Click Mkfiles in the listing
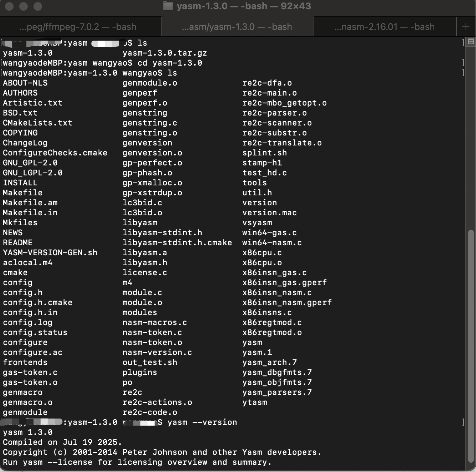 tap(20, 222)
